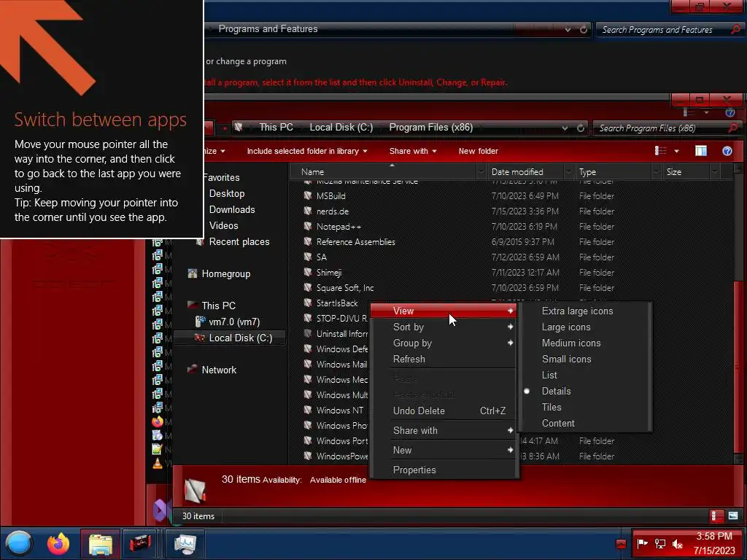
Task: Select Shimeji folder icon
Action: tap(308, 273)
